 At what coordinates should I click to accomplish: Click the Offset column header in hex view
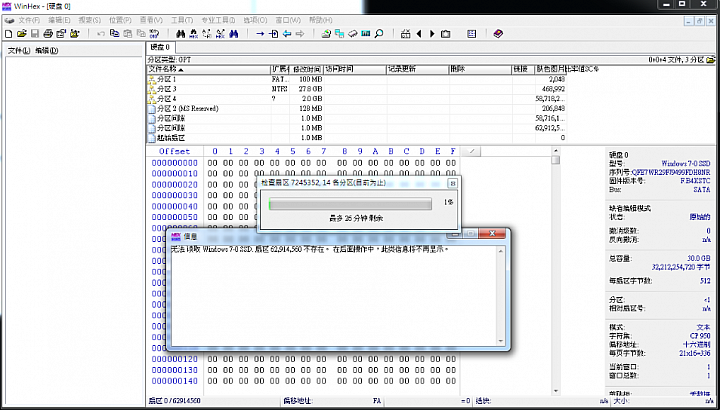[174, 151]
